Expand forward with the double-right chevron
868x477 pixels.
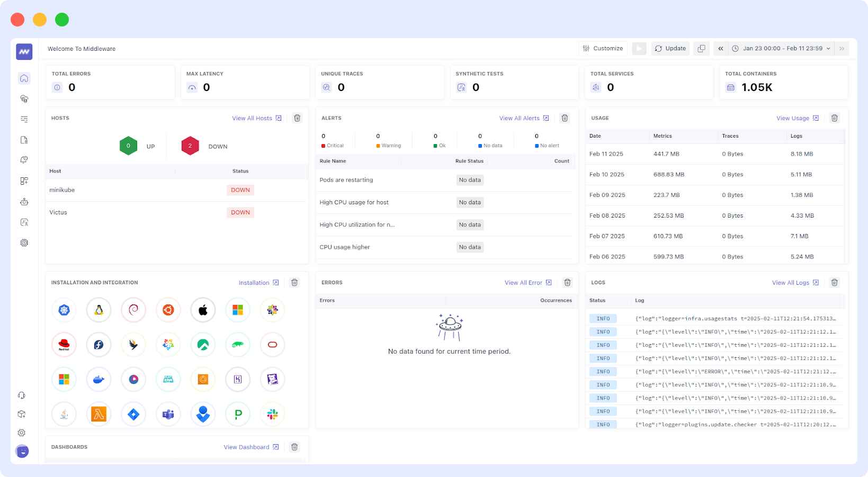[842, 48]
